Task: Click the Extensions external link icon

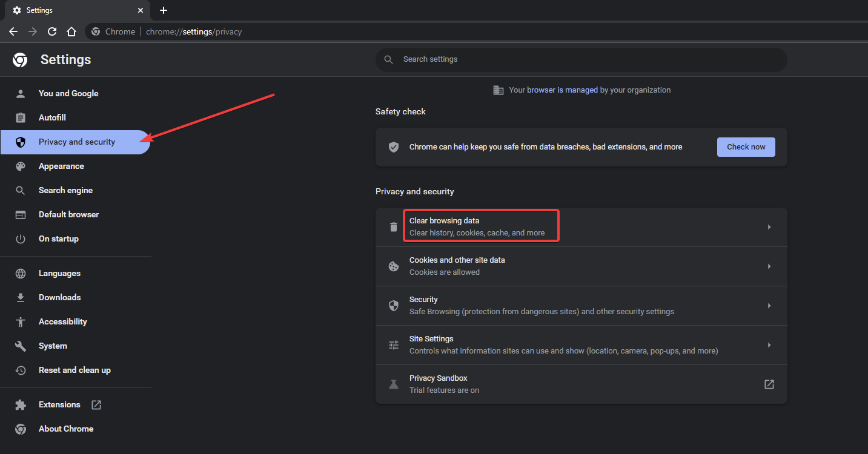Action: (x=96, y=404)
